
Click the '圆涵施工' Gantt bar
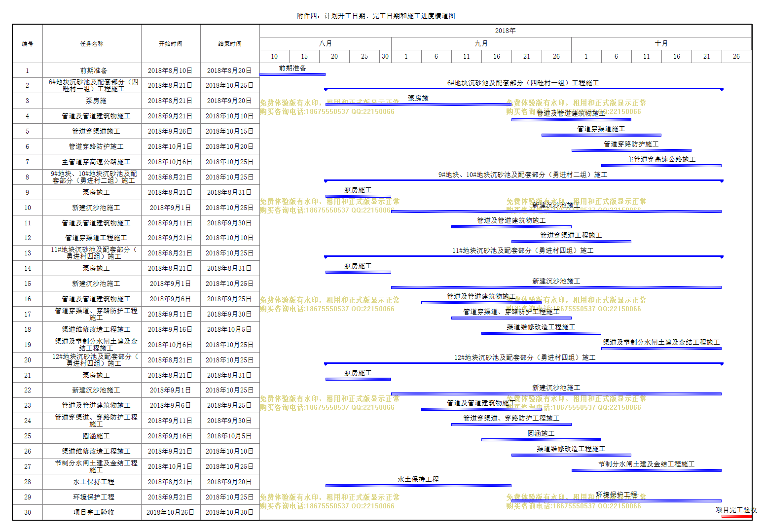point(541,440)
